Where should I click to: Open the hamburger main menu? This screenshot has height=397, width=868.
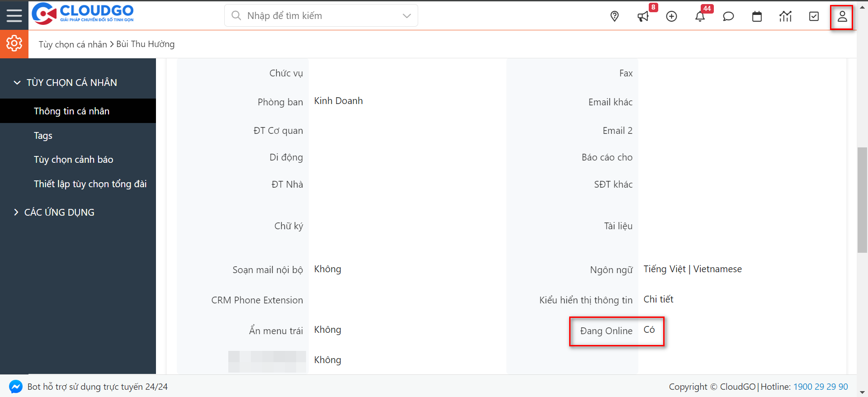[x=14, y=16]
